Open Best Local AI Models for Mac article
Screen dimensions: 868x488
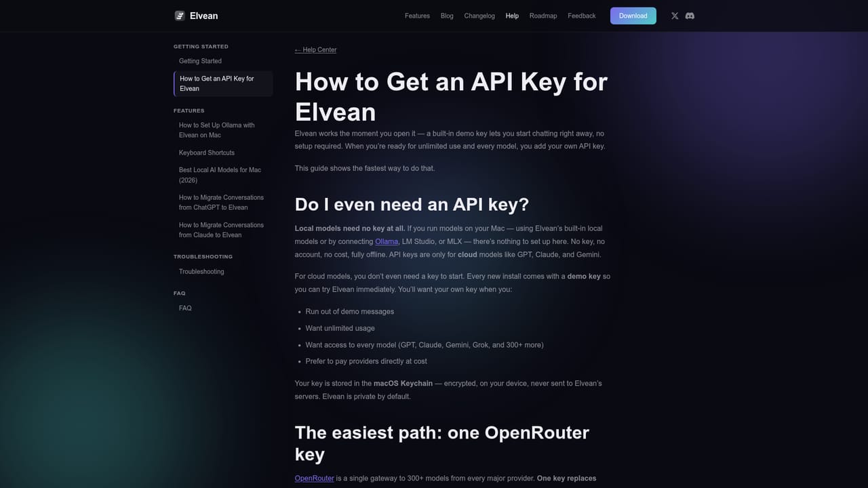point(223,175)
